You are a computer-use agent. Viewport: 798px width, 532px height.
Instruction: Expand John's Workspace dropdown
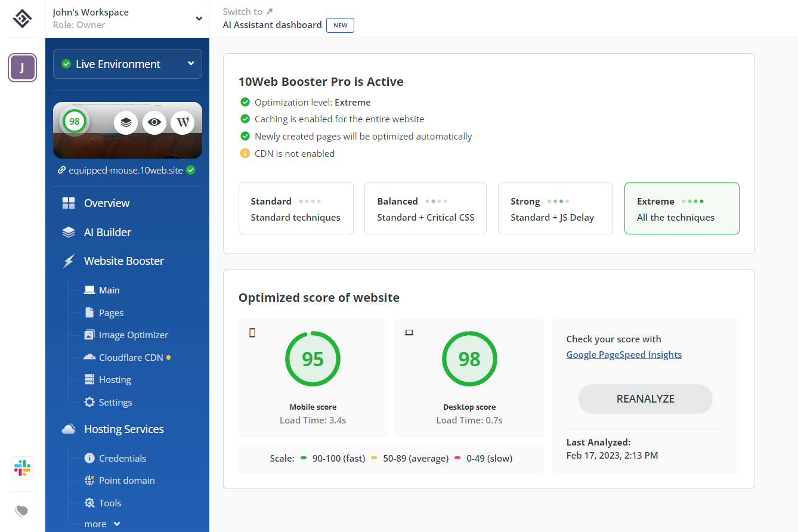[199, 18]
